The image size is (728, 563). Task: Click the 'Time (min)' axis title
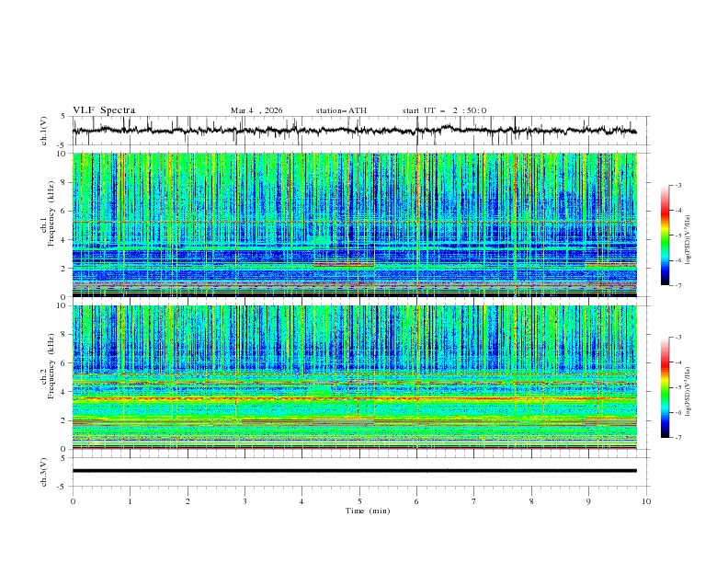point(368,511)
